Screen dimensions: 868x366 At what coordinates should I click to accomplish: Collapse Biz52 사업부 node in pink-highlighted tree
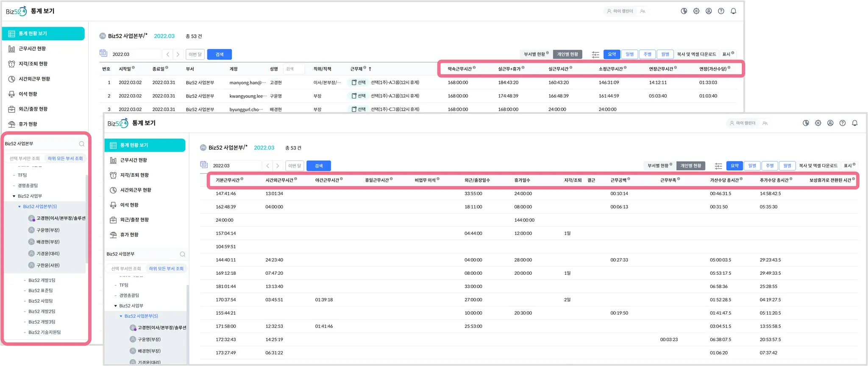(x=14, y=196)
